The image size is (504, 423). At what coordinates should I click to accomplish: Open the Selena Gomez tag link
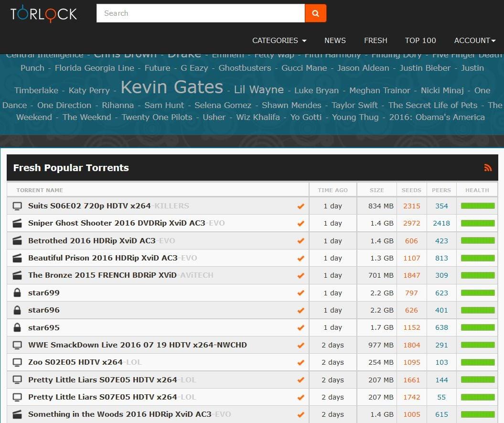coord(223,105)
